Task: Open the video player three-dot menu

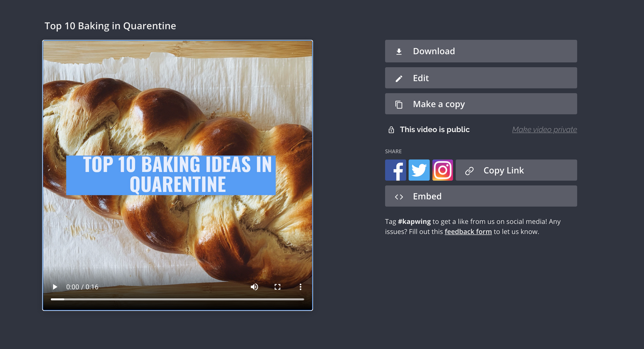Action: (x=300, y=287)
